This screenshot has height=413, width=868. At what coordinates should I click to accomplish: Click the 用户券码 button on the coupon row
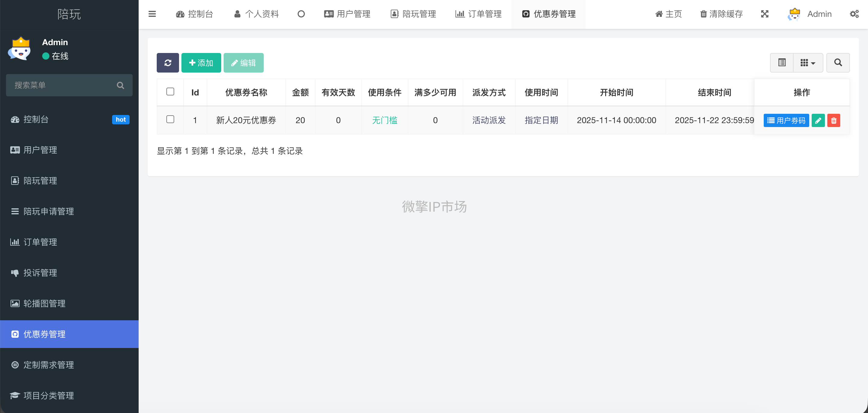tap(786, 120)
